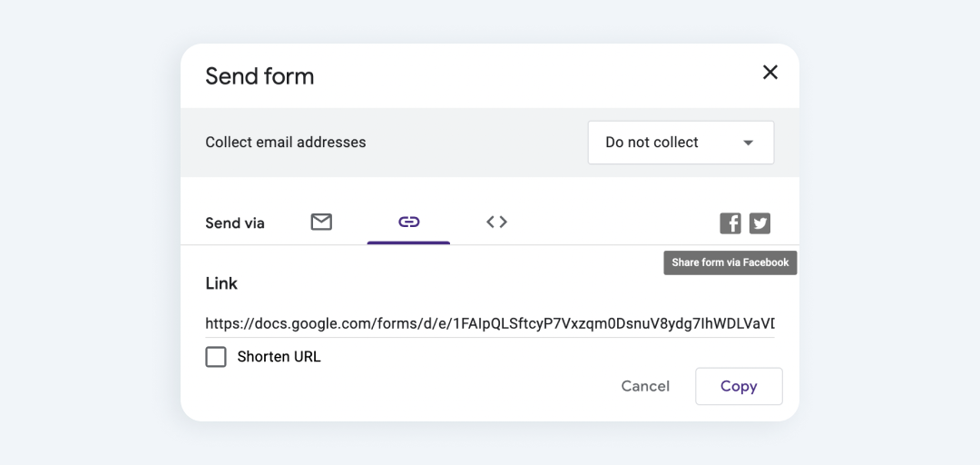Click the purple underline under the link tab

[x=408, y=242]
